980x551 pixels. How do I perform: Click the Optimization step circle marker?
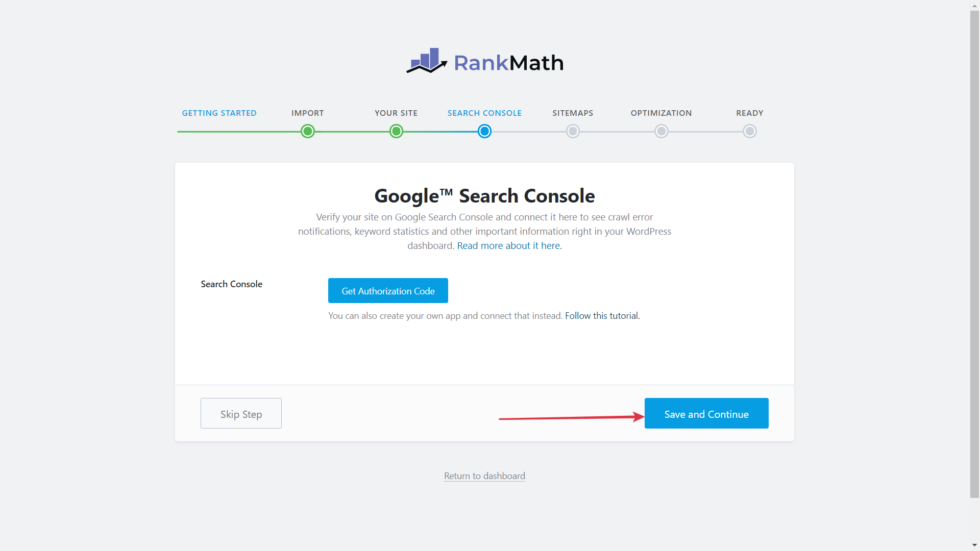pos(661,132)
